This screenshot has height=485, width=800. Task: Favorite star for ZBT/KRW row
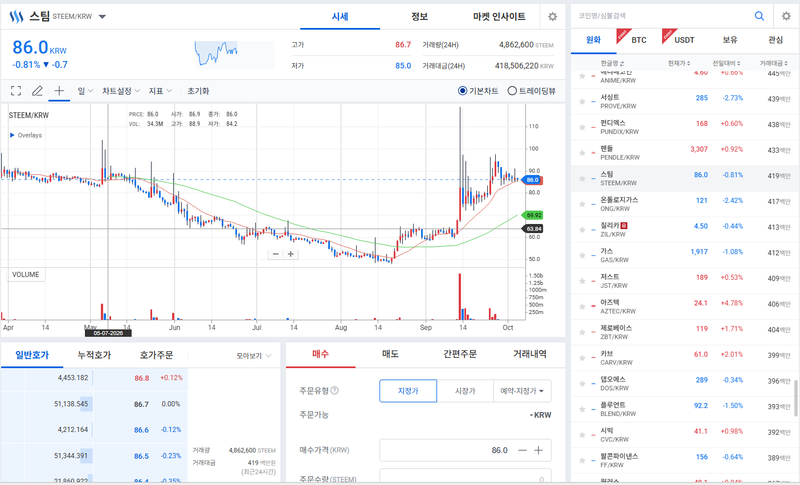582,333
